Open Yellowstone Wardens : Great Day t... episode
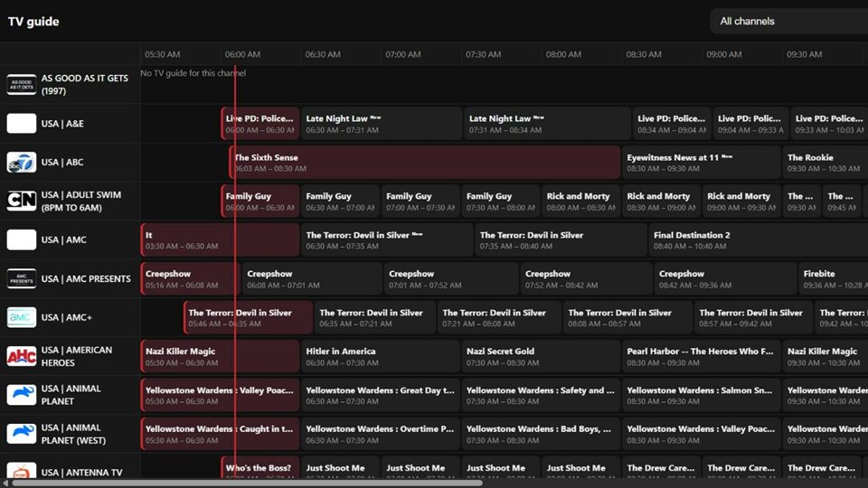This screenshot has height=488, width=868. point(381,395)
